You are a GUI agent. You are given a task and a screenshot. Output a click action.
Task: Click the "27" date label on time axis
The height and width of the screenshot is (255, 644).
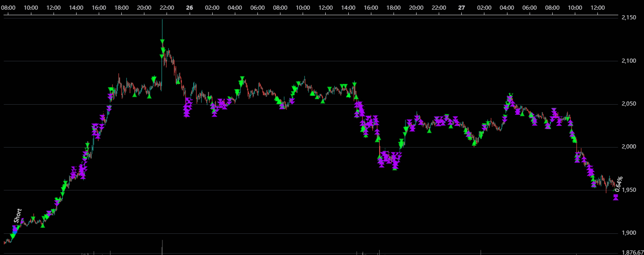click(x=461, y=8)
